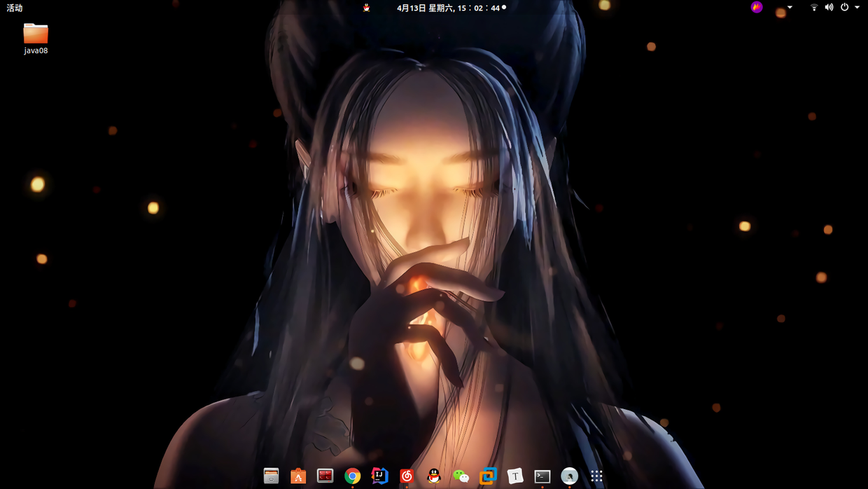Screen dimensions: 868x489
Task: Open the Files manager in the dock
Action: click(271, 476)
